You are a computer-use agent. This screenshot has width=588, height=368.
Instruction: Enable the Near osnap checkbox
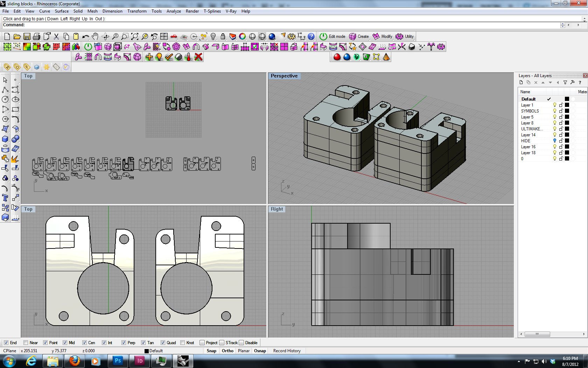coord(26,343)
